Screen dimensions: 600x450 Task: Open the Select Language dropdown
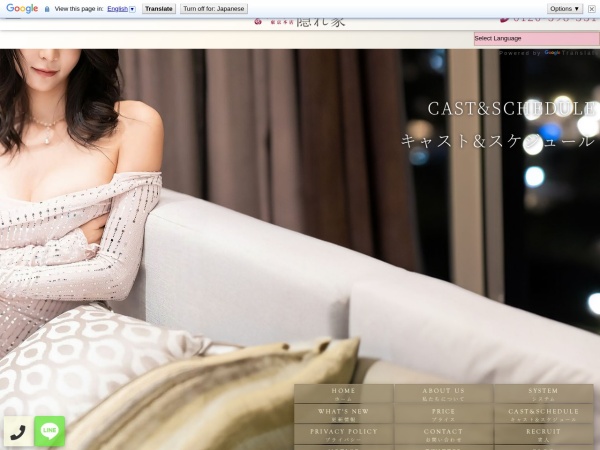tap(536, 39)
